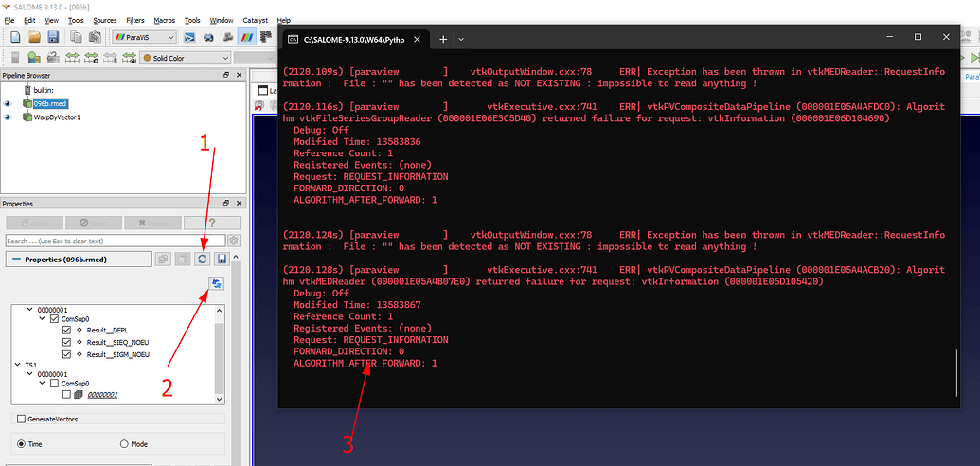Toggle advanced properties gear icon
The image size is (980, 466).
[x=235, y=241]
